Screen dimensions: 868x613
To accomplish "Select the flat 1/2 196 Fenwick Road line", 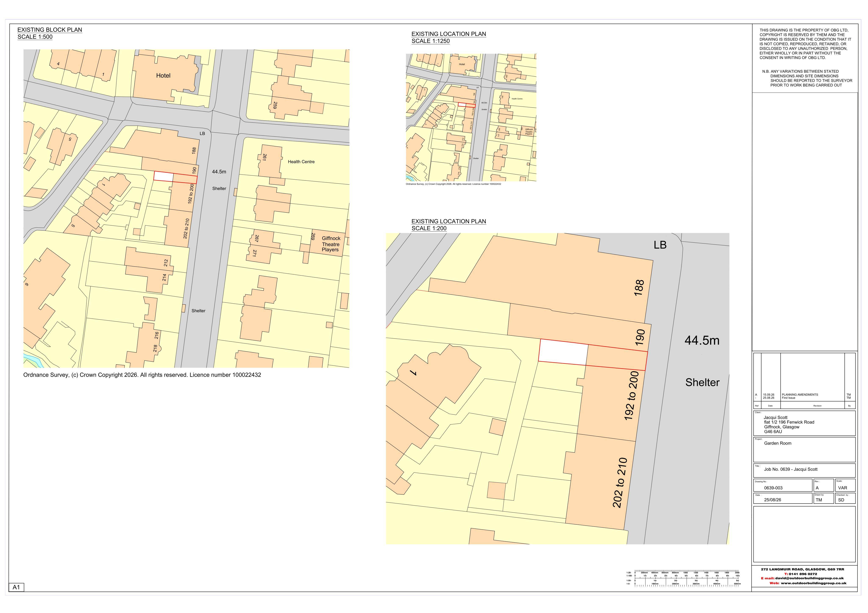I will point(789,422).
